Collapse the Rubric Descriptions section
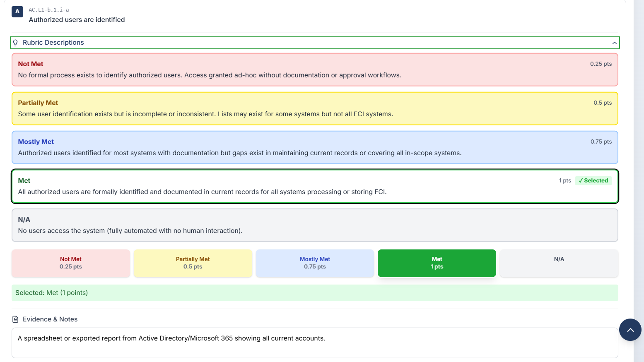 tap(615, 43)
